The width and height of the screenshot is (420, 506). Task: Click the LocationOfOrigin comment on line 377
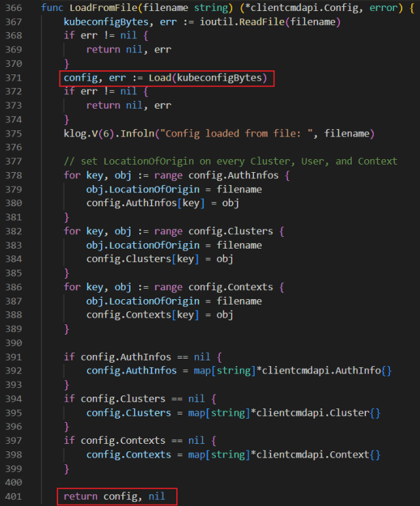[231, 161]
